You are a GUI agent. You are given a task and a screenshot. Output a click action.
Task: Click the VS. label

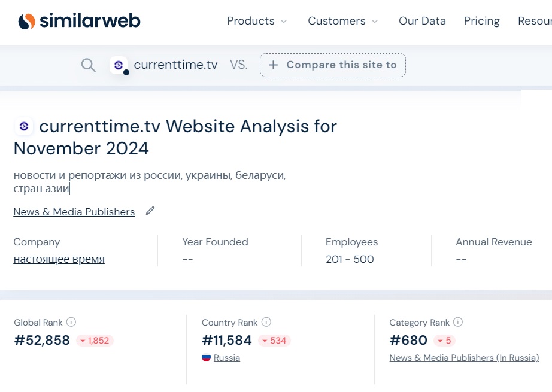point(239,65)
